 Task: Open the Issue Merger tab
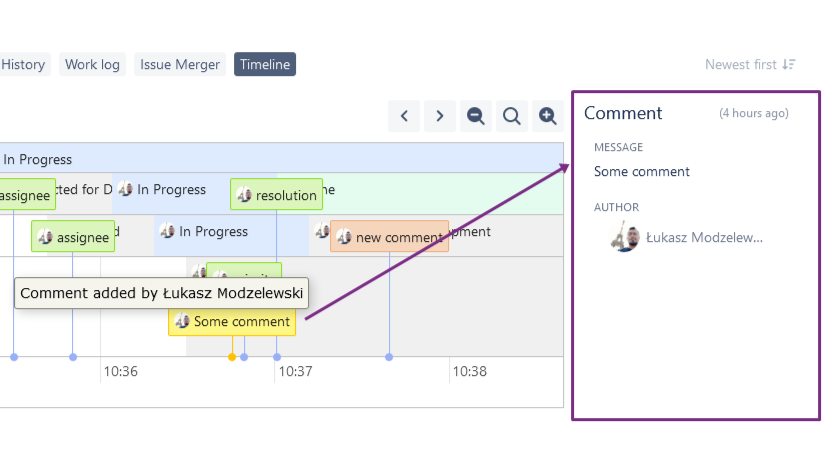click(x=180, y=65)
